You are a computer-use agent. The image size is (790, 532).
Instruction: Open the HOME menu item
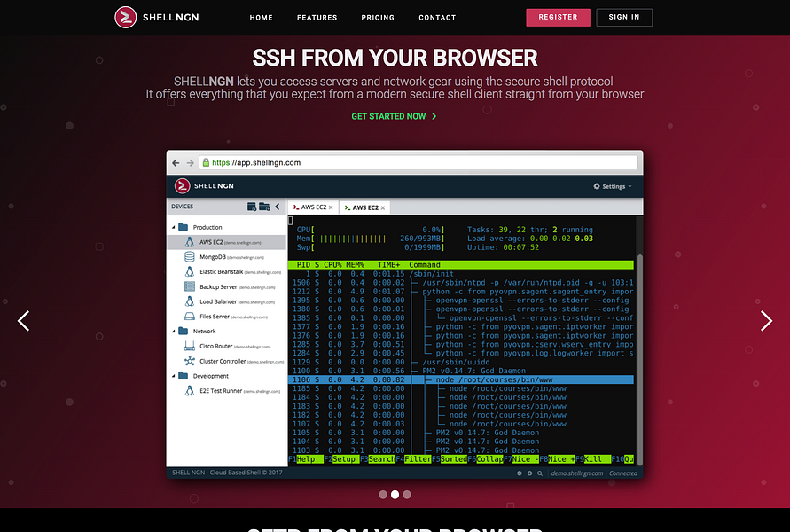261,18
